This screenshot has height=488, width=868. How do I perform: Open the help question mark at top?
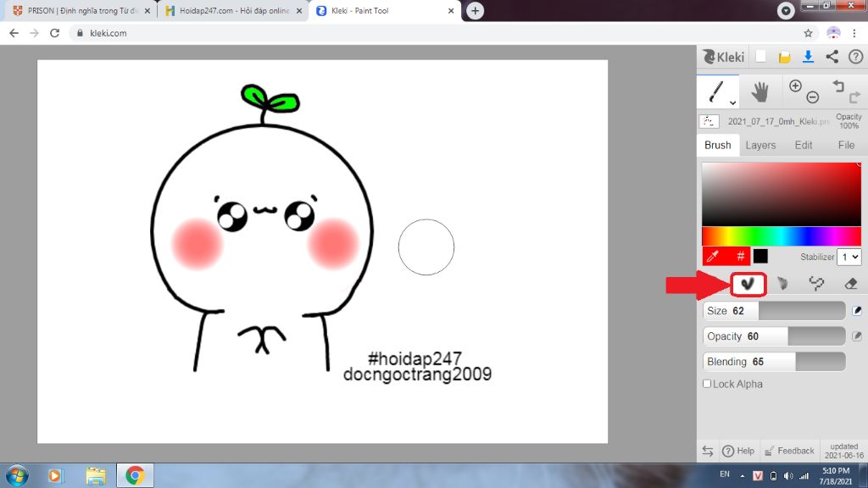coord(856,57)
